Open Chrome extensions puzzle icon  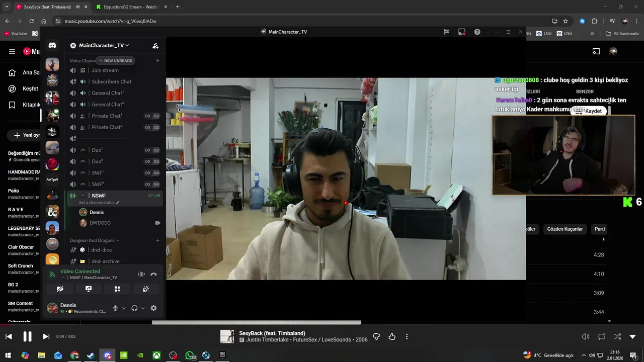(595, 21)
